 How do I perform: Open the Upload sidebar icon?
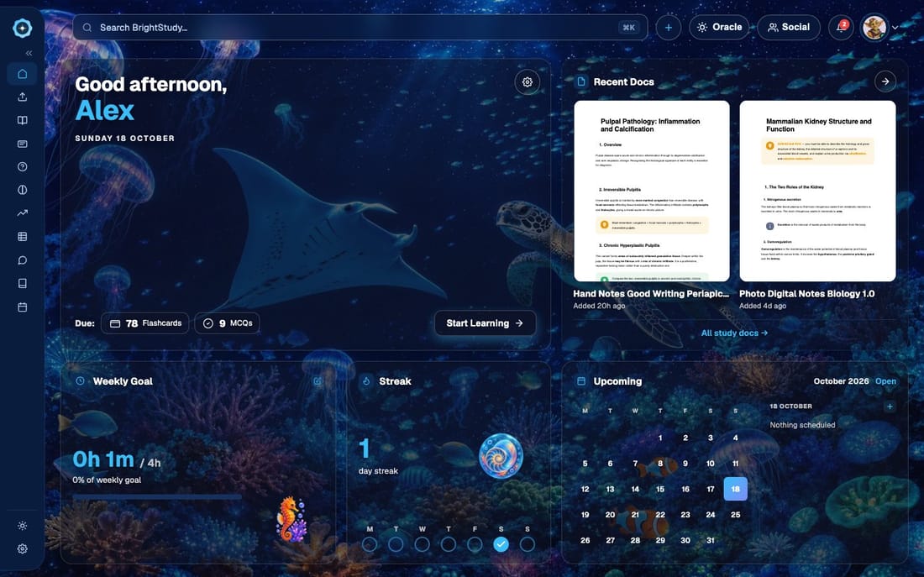tap(23, 97)
